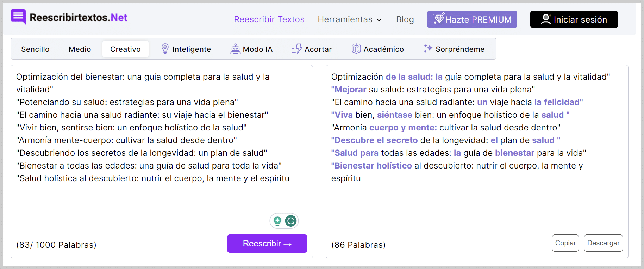Click the Copiar button
The width and height of the screenshot is (644, 269).
[565, 243]
